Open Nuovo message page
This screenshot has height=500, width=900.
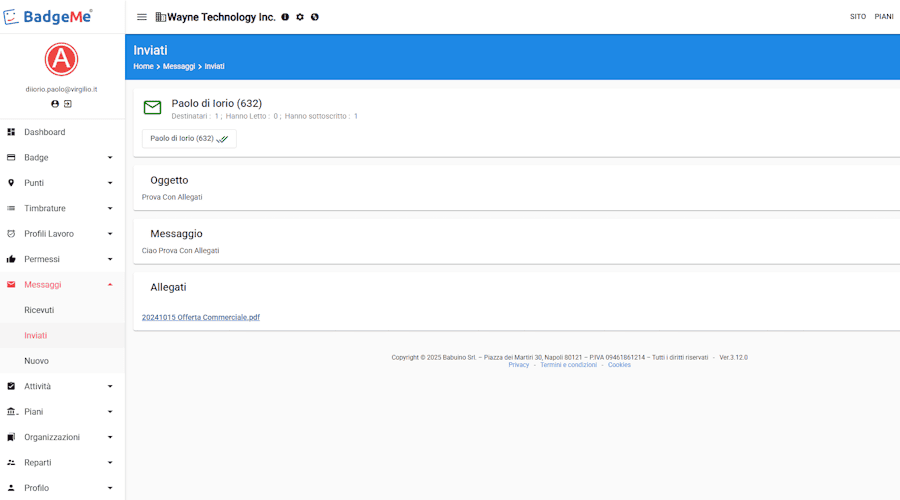(x=62, y=361)
